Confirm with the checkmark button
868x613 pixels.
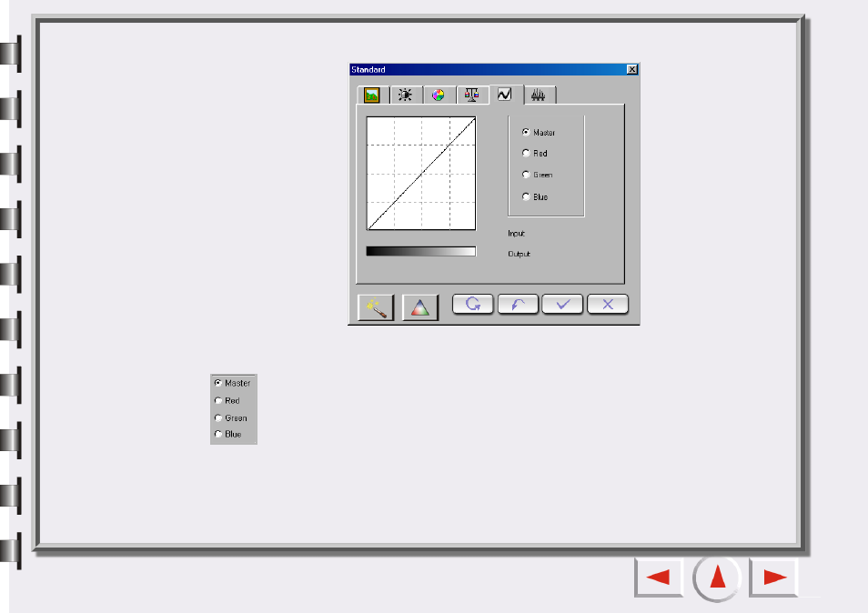click(x=562, y=305)
